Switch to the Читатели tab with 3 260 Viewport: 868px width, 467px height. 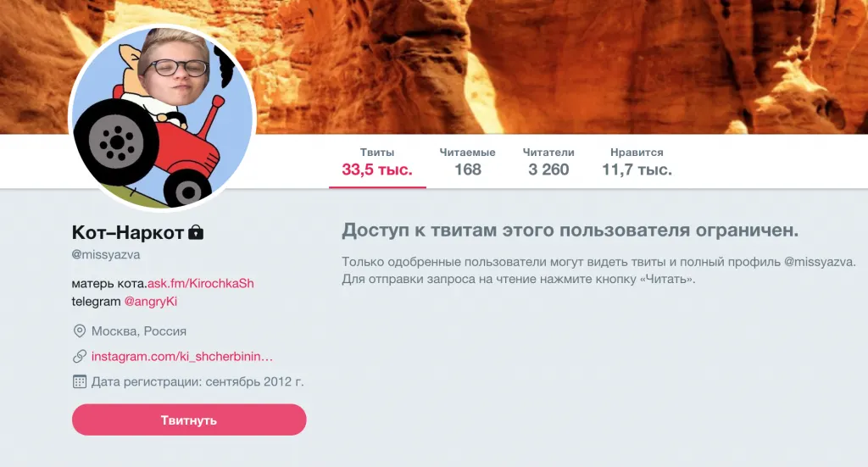coord(548,162)
